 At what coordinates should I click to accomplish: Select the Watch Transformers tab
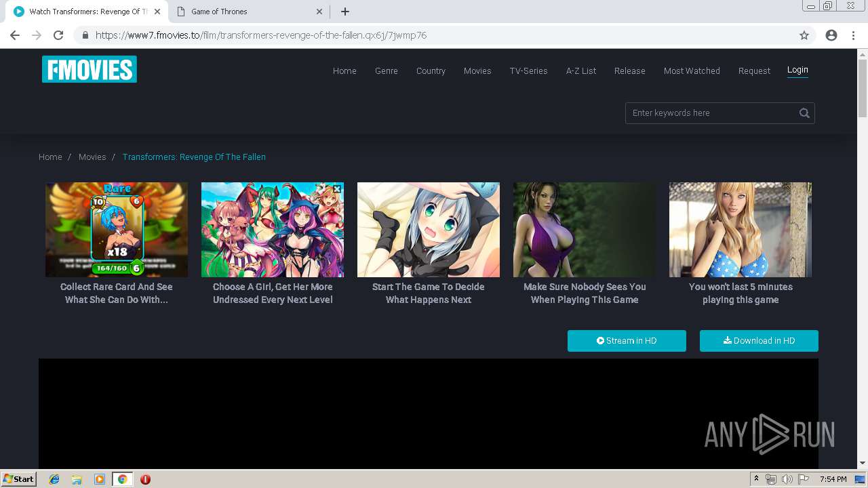point(88,12)
